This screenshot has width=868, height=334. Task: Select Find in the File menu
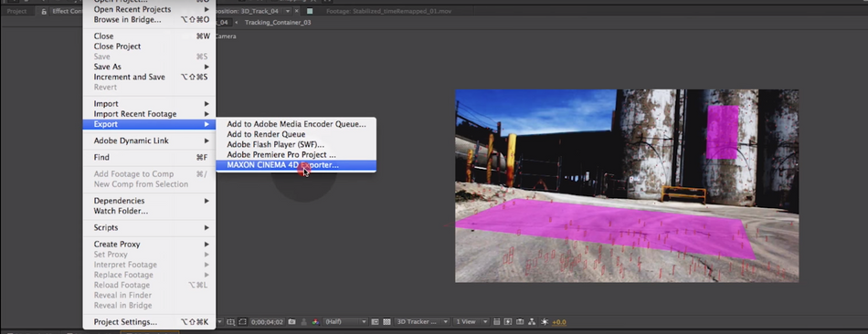149,158
